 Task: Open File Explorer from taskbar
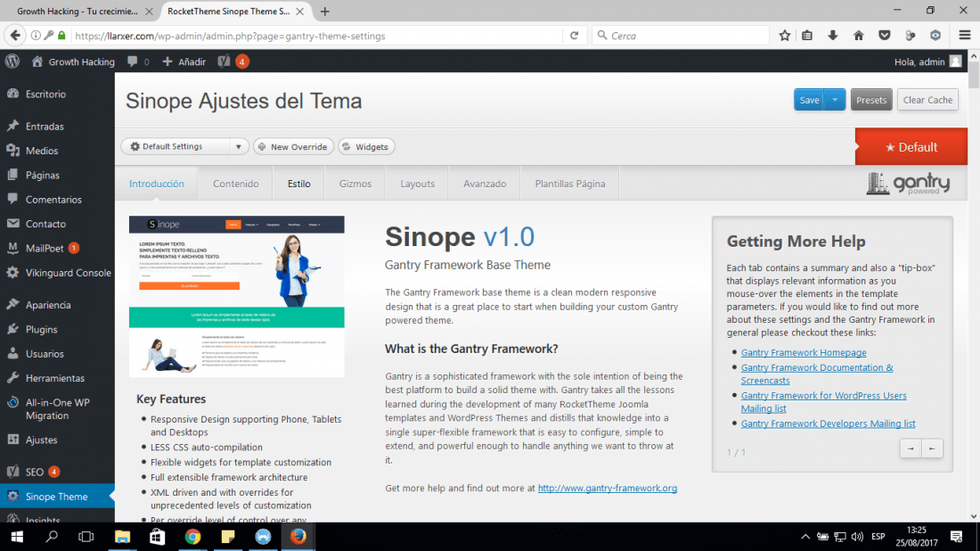tap(122, 537)
